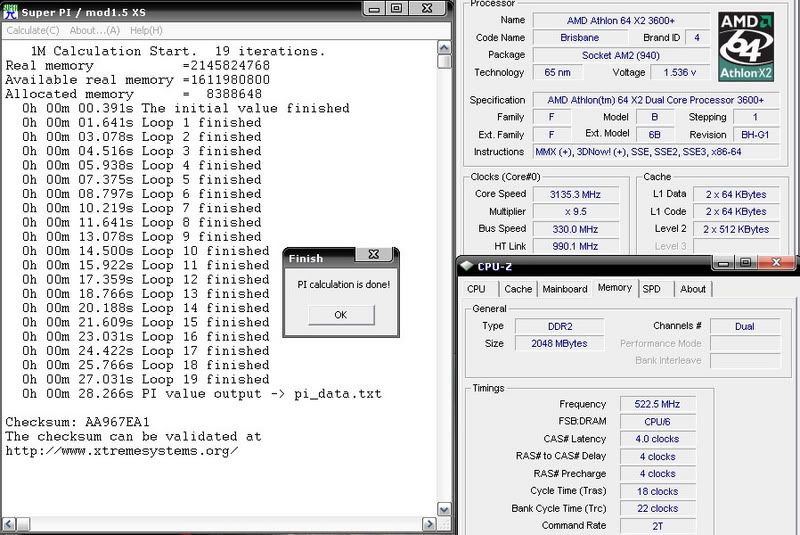The height and width of the screenshot is (535, 800).
Task: Click the Super PI scrollbar down arrow
Action: (445, 509)
